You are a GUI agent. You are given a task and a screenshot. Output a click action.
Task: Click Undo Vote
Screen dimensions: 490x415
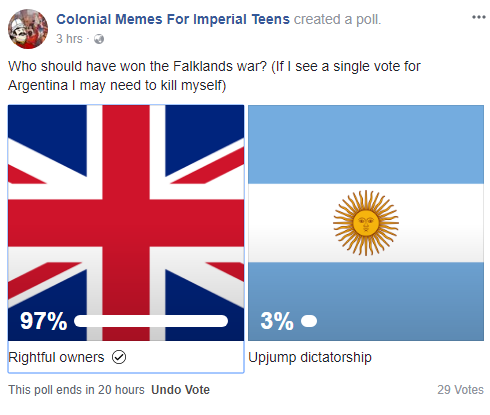pos(180,390)
